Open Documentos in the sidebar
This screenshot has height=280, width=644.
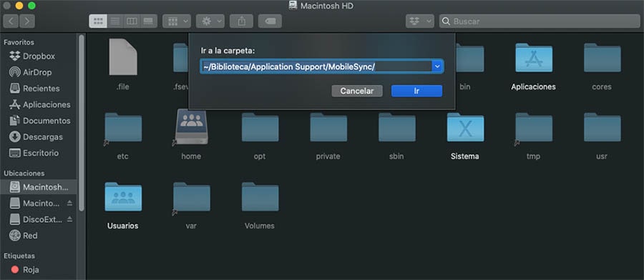click(x=39, y=121)
